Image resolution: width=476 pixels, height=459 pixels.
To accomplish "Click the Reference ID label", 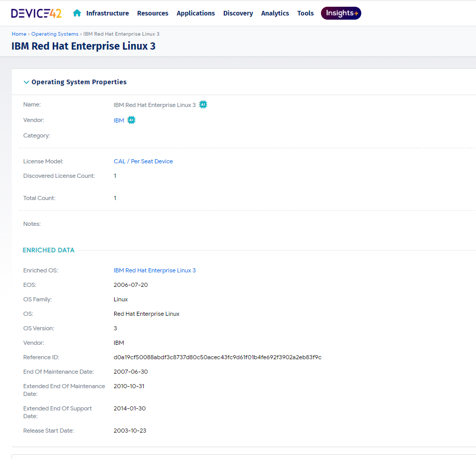I will (41, 357).
